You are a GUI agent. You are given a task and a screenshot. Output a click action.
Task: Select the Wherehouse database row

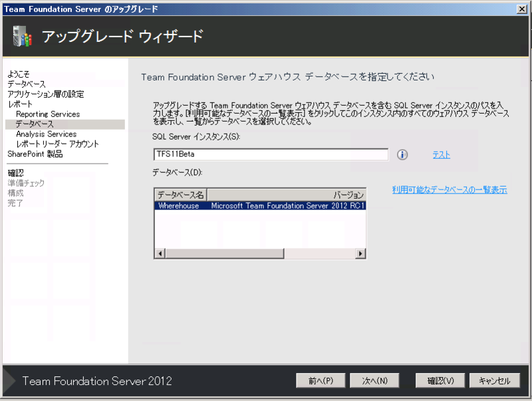click(x=260, y=205)
